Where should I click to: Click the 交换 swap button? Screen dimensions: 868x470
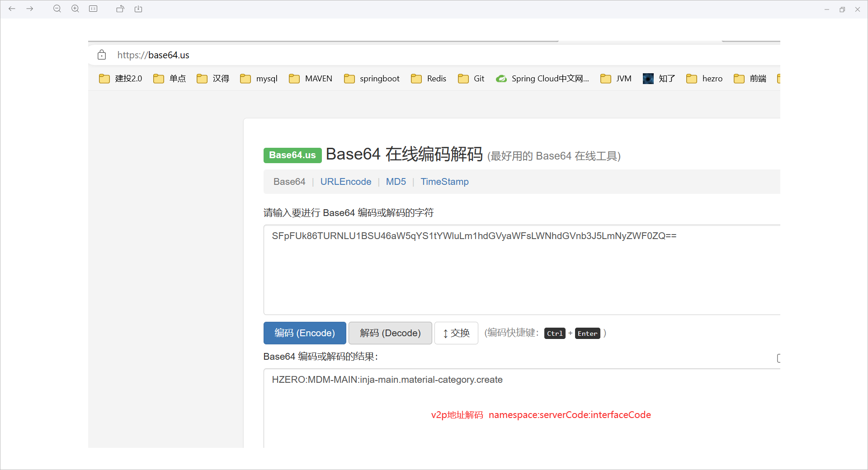coord(456,333)
